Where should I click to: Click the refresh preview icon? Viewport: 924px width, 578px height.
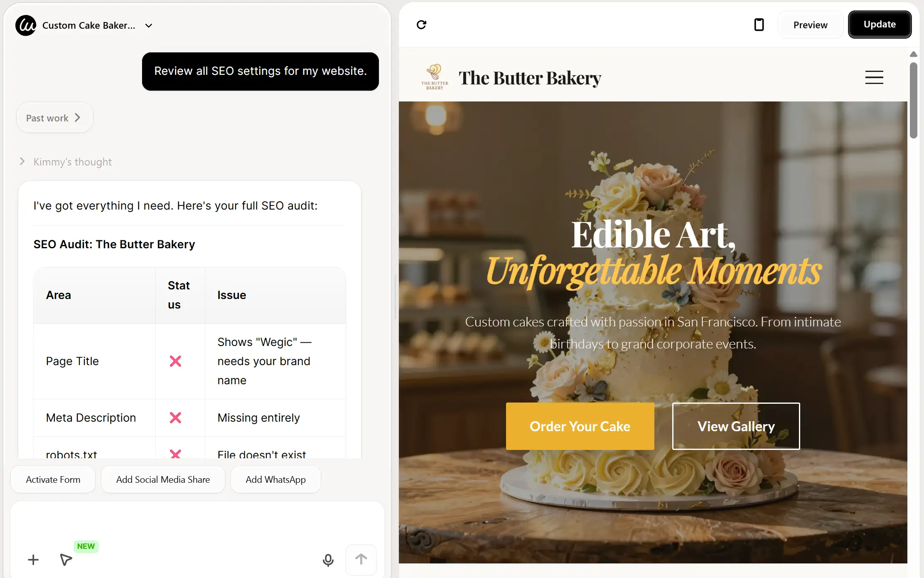[421, 25]
